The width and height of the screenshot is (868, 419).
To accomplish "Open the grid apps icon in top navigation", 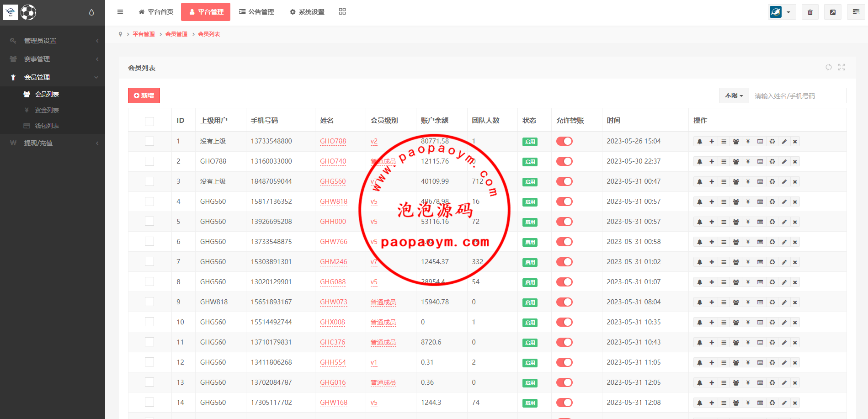I will 342,11.
